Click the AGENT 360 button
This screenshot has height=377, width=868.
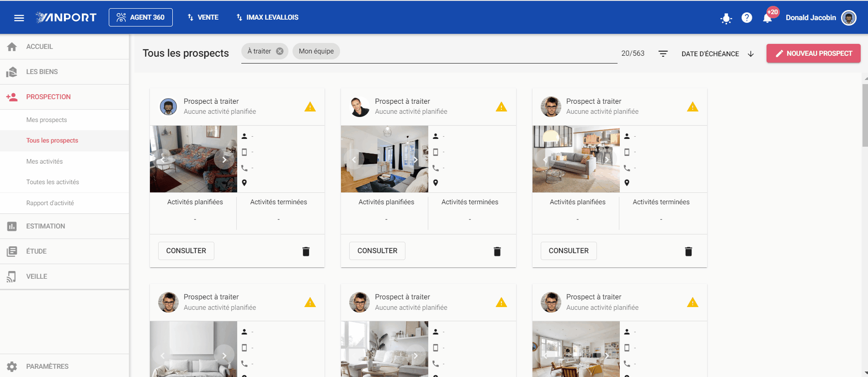141,17
